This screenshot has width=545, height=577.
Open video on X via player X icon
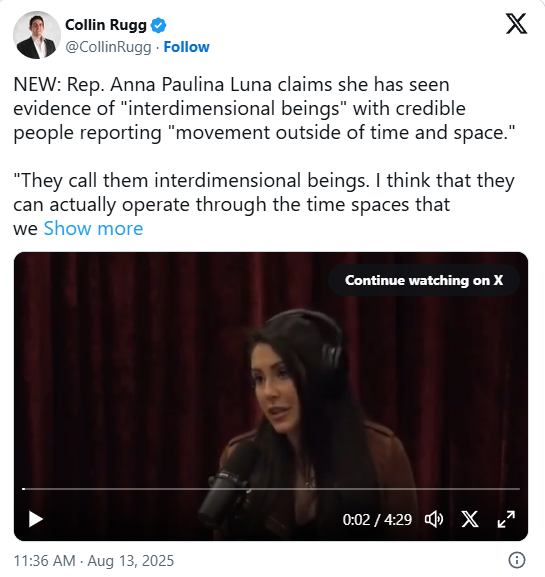coord(470,519)
